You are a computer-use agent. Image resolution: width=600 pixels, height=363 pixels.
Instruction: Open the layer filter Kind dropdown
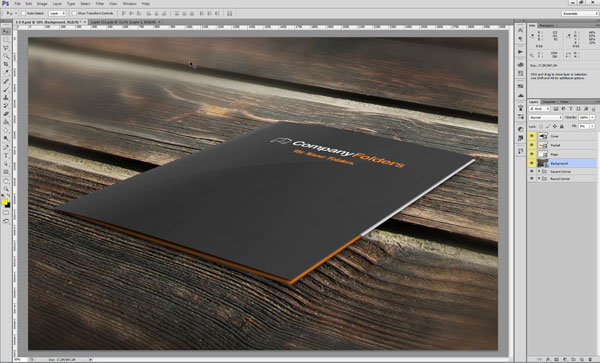coord(540,109)
